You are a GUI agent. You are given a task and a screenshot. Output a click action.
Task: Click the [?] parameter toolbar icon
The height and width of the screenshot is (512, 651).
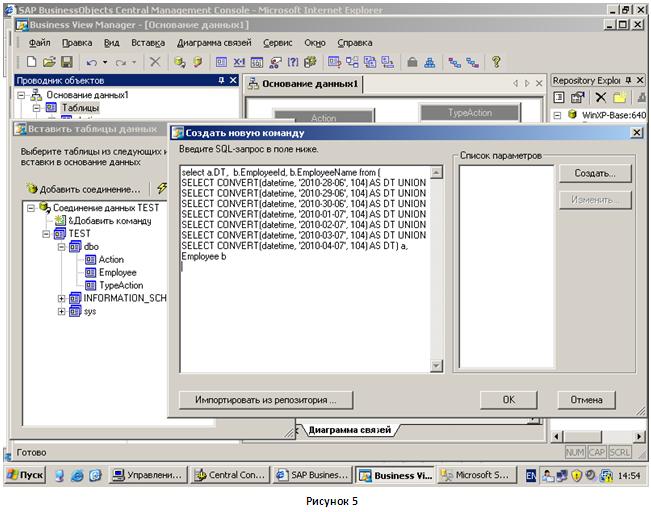pyautogui.click(x=293, y=62)
